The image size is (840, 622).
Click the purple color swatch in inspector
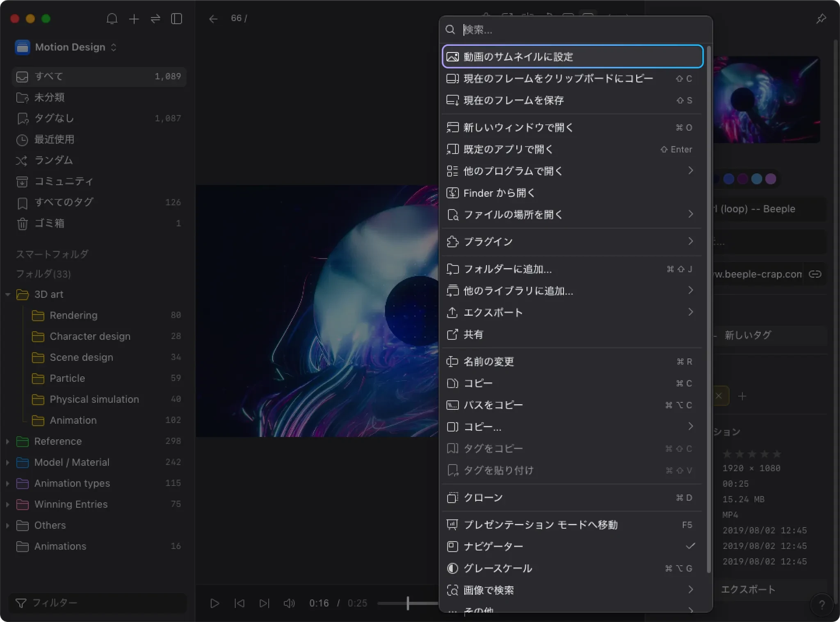pos(771,179)
